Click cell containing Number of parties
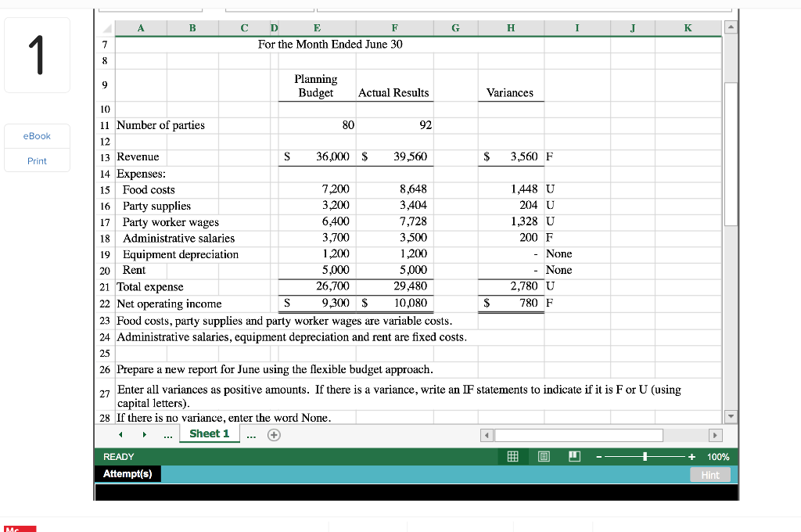Image resolution: width=801 pixels, height=532 pixels. point(160,124)
